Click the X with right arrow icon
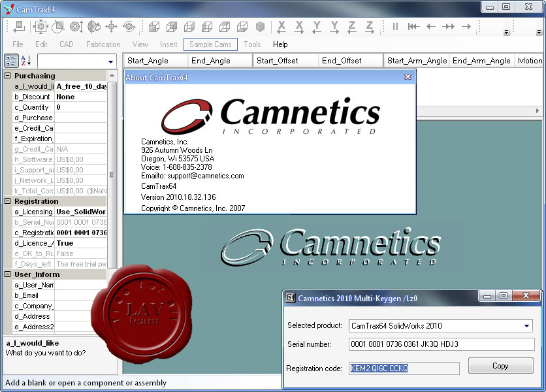The width and height of the screenshot is (546, 392). pyautogui.click(x=298, y=27)
